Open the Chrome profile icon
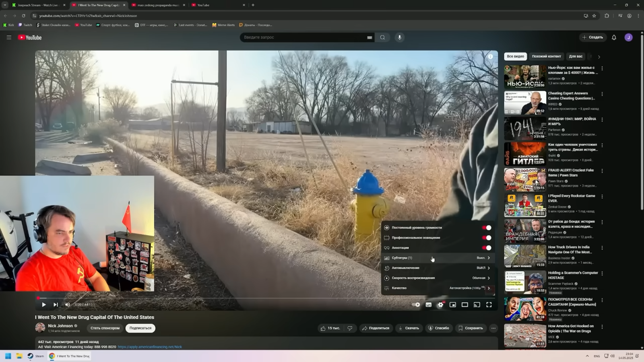The image size is (644, 362). point(630,16)
